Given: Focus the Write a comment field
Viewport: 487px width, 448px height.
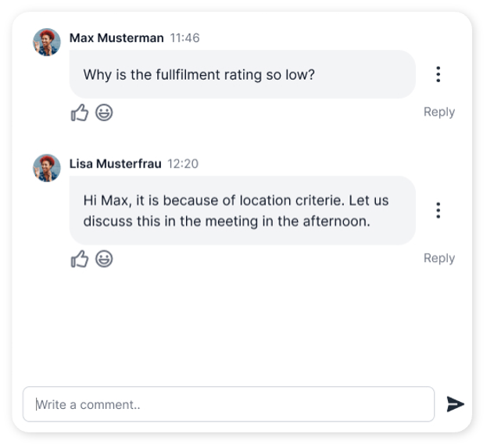Looking at the screenshot, I should (x=228, y=404).
